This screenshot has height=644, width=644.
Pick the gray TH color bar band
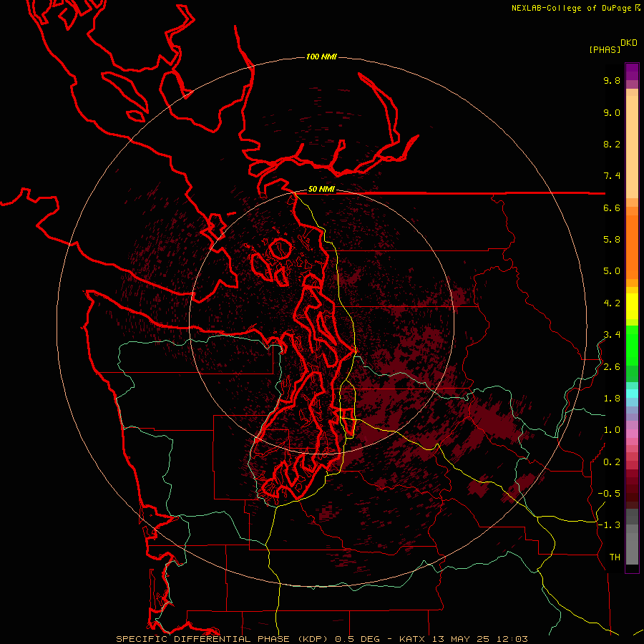click(632, 550)
